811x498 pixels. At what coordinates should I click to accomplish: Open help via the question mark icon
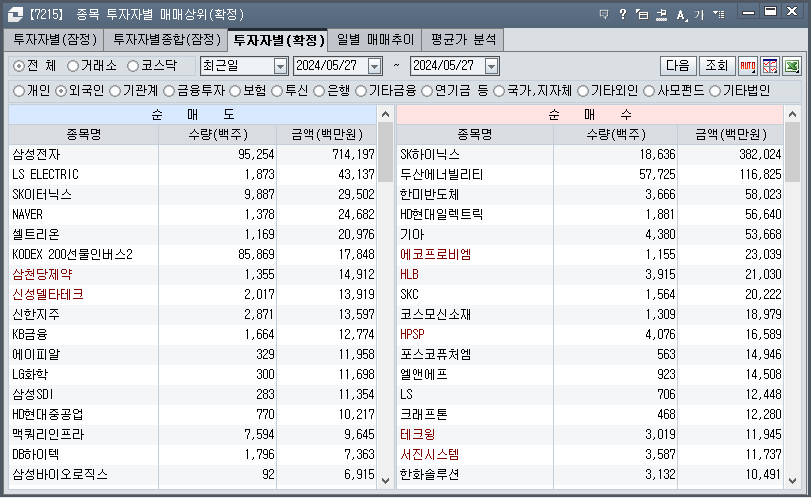coord(623,14)
